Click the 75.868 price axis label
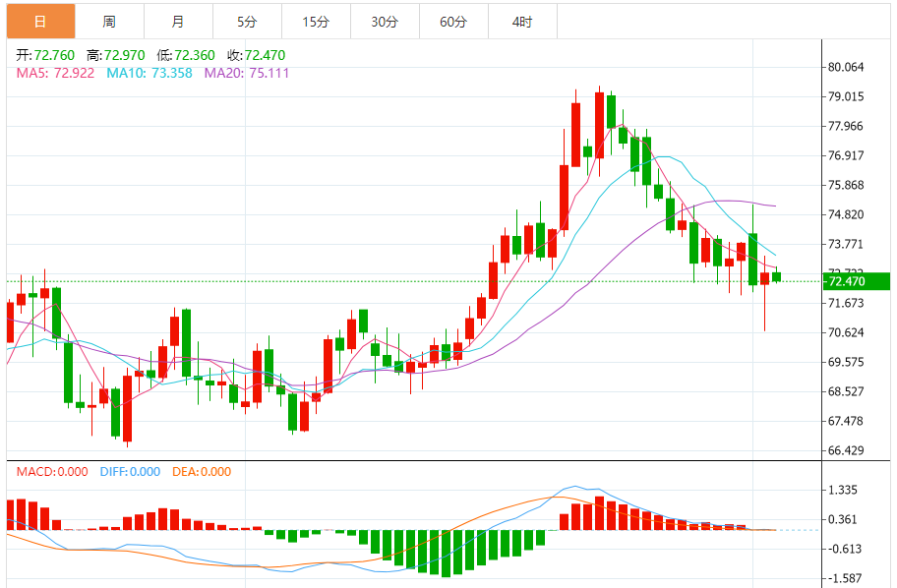Viewport: 897px width, 588px height. coord(846,185)
